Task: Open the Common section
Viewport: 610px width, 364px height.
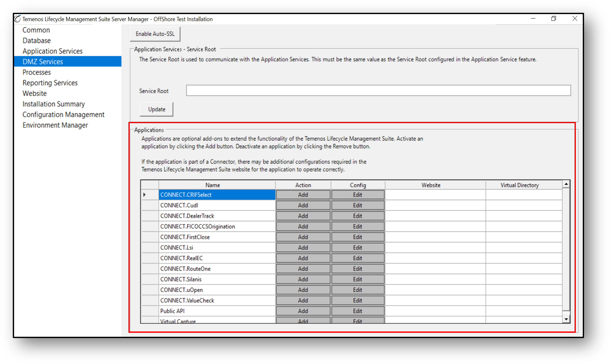Action: 36,30
